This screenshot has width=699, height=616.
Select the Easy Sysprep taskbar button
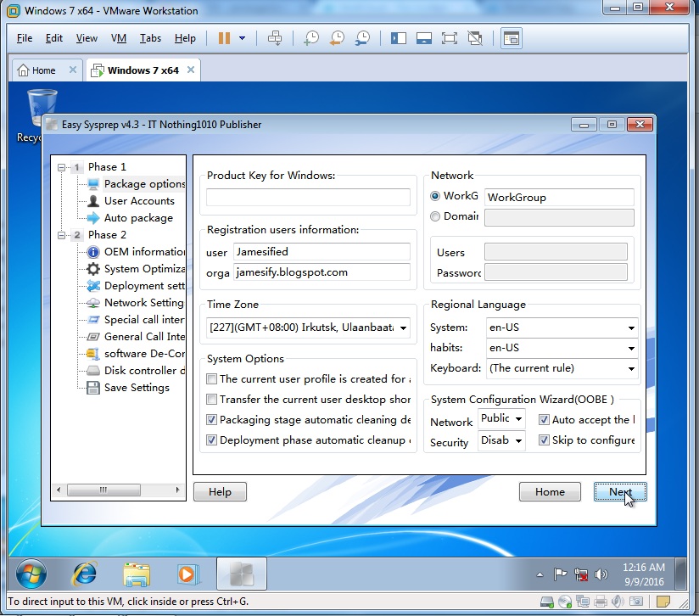(242, 574)
